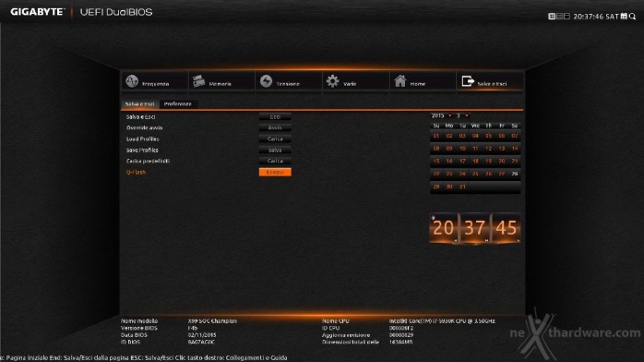Click the minutes value 37 on the clock
The image size is (644, 362).
point(475,228)
